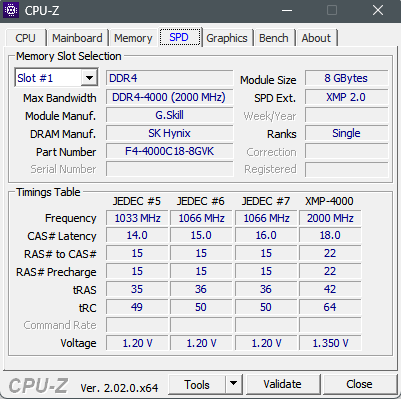Click the Single ranks value
This screenshot has height=399, width=401.
pyautogui.click(x=346, y=133)
